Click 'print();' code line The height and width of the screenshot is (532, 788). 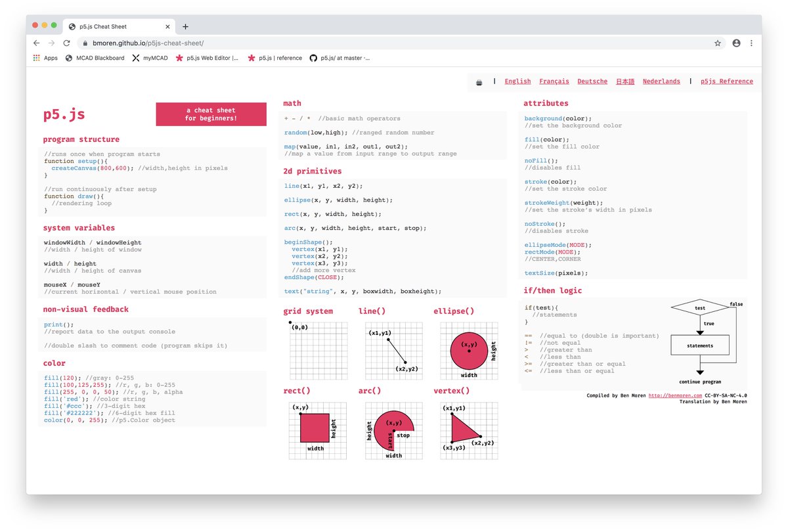(x=59, y=324)
